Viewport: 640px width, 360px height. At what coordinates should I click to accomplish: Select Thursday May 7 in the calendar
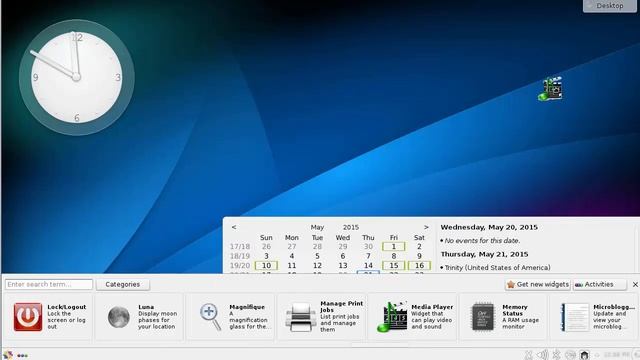[368, 256]
